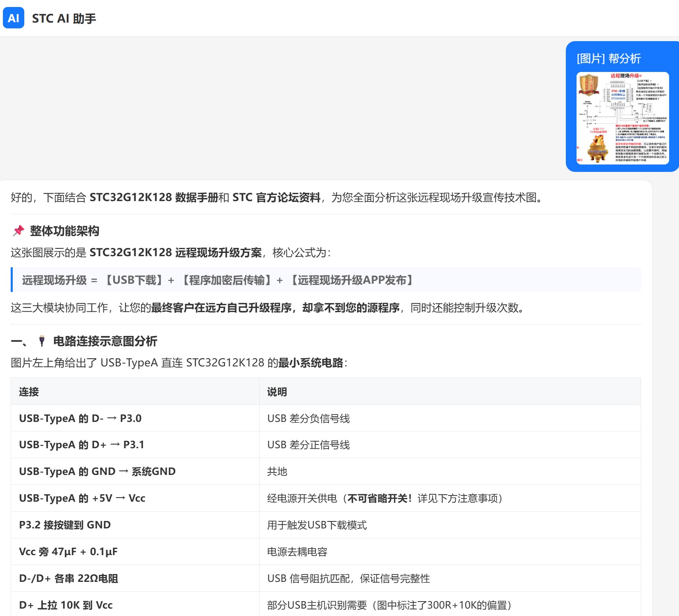Click the cell USB-TypeA 的 GND → 系统GND
Image resolution: width=679 pixels, height=616 pixels.
135,471
